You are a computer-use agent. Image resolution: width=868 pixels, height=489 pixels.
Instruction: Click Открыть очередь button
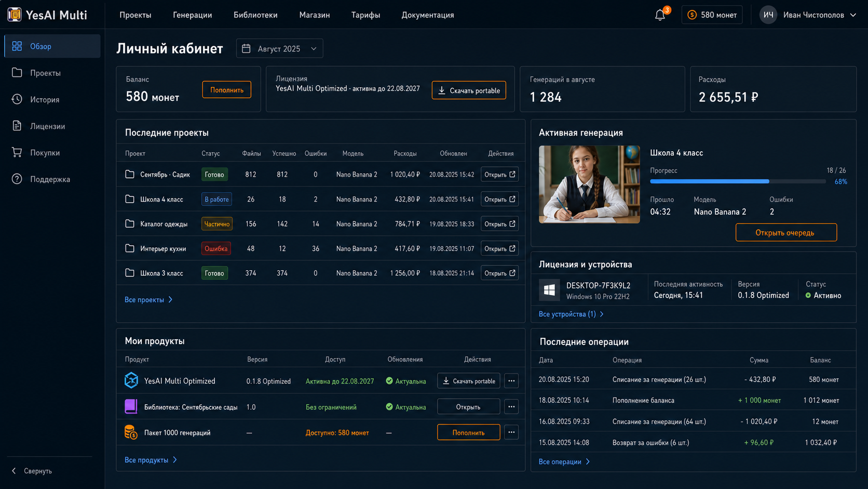click(x=786, y=232)
